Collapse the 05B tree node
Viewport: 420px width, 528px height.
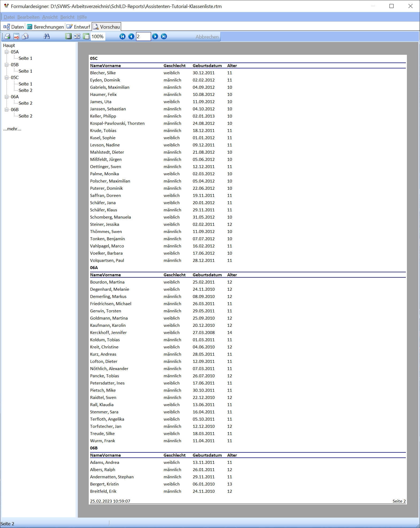pos(6,65)
